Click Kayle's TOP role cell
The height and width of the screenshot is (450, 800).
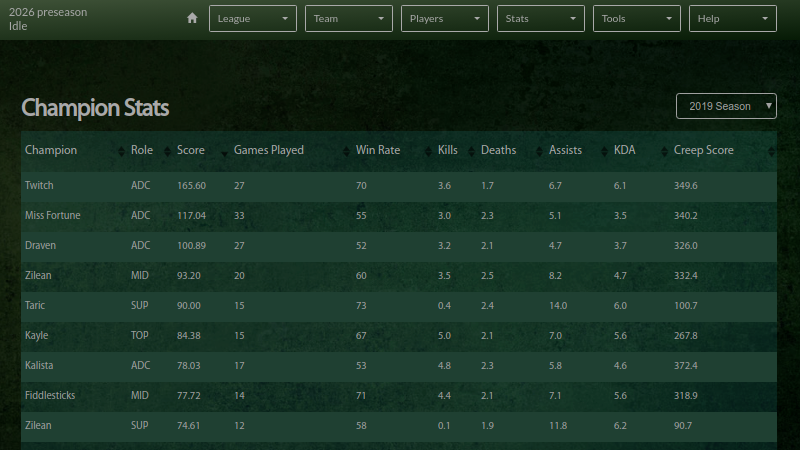pos(139,336)
